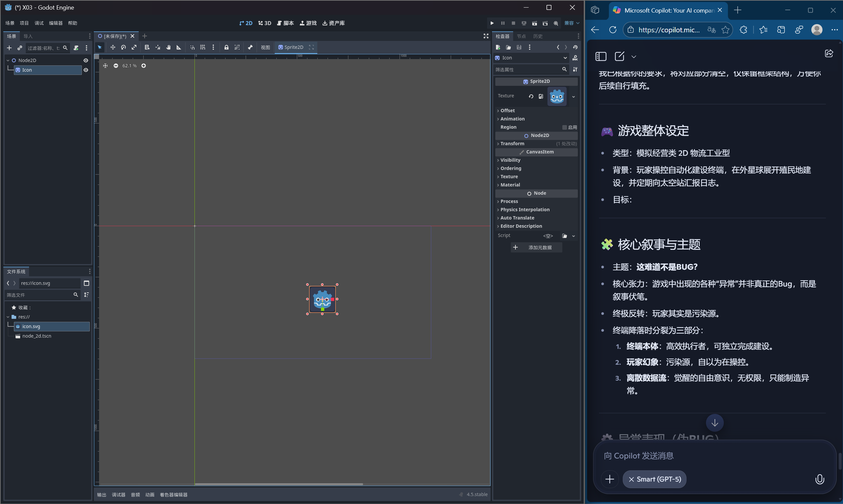This screenshot has height=504, width=843.
Task: Open the Texture property dropdown arrow
Action: point(573,96)
